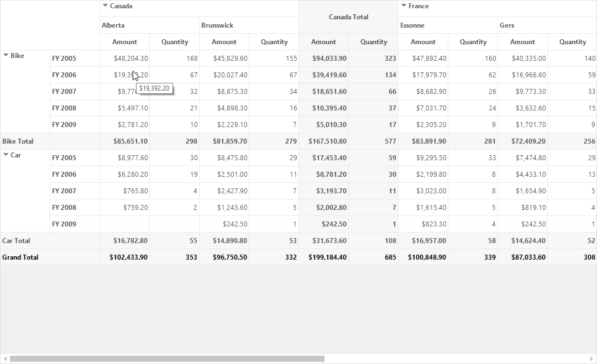Select the Alberta column header
The image size is (597, 364).
tap(149, 25)
